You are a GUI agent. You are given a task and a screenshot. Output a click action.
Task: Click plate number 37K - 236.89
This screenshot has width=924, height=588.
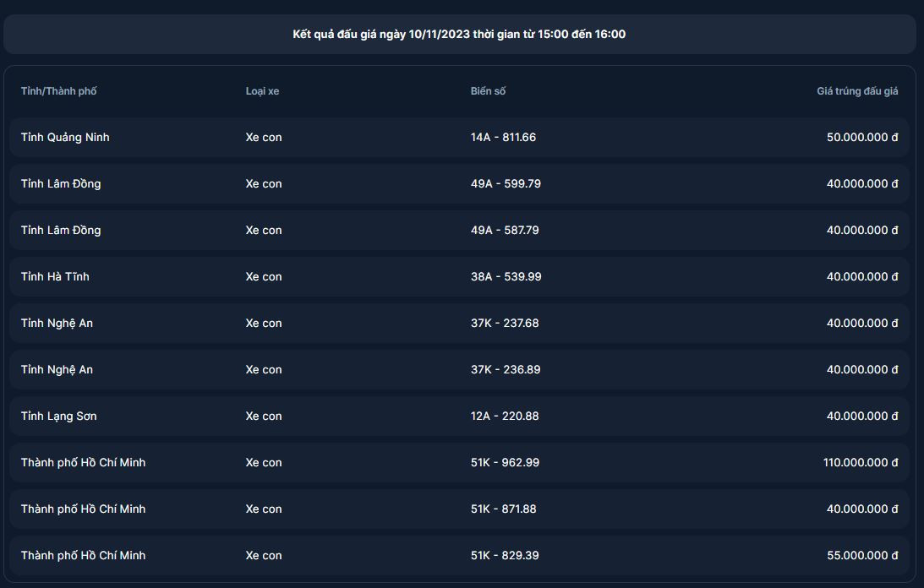(x=505, y=369)
